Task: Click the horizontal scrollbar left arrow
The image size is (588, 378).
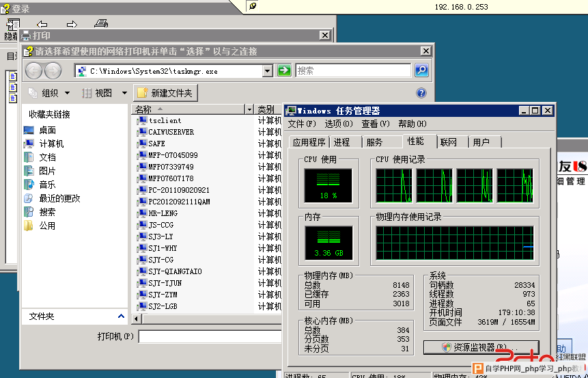Action: tap(137, 319)
